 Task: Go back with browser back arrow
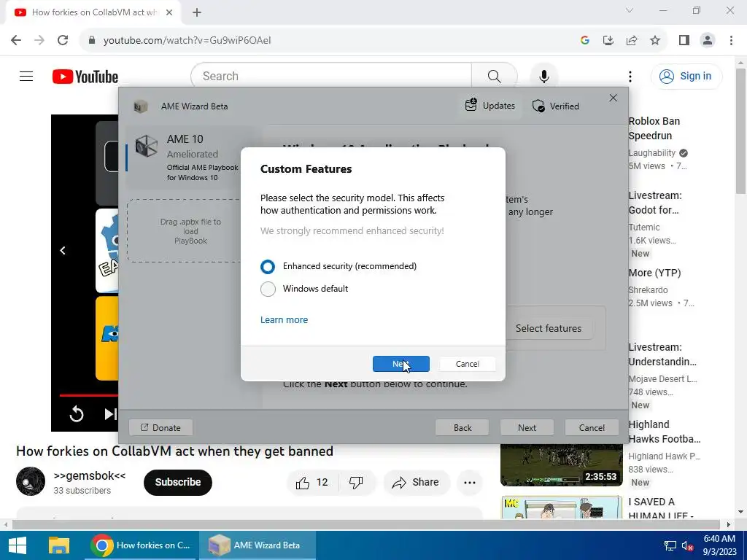16,40
